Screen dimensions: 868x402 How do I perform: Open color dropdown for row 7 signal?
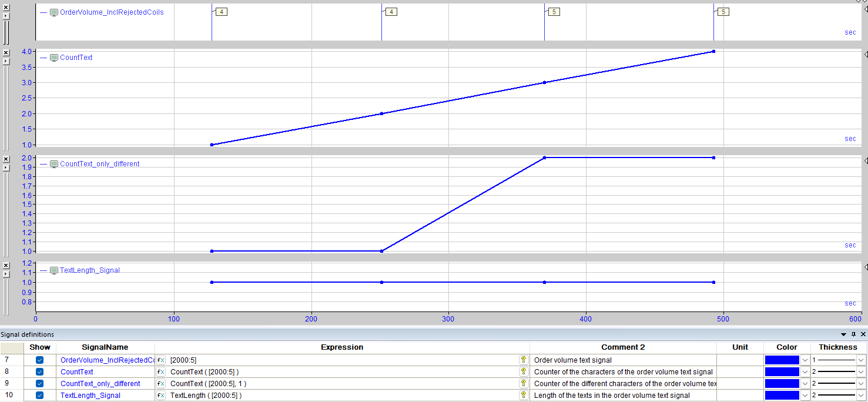coord(805,360)
